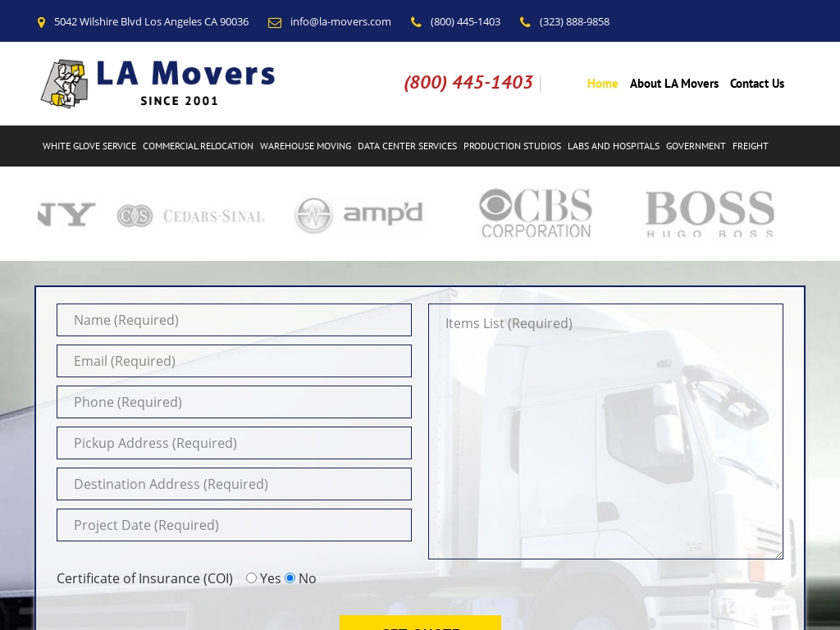Select the CBS Corporation client logo

pos(535,213)
